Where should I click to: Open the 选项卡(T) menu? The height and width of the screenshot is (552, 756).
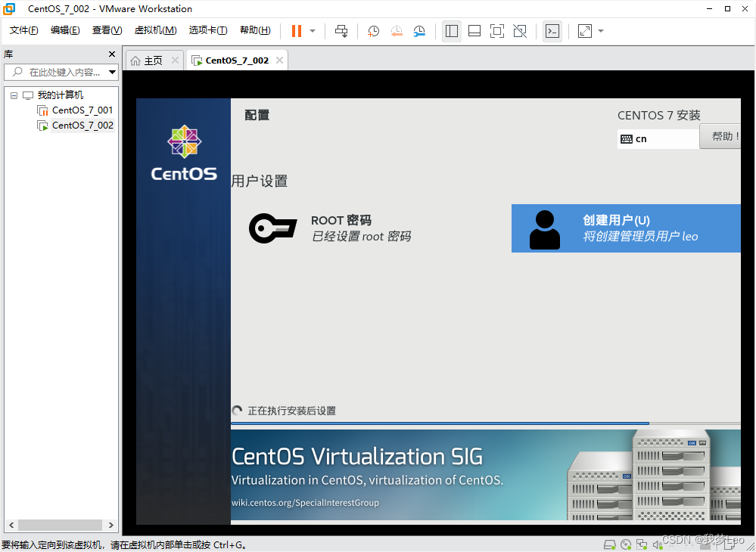208,30
